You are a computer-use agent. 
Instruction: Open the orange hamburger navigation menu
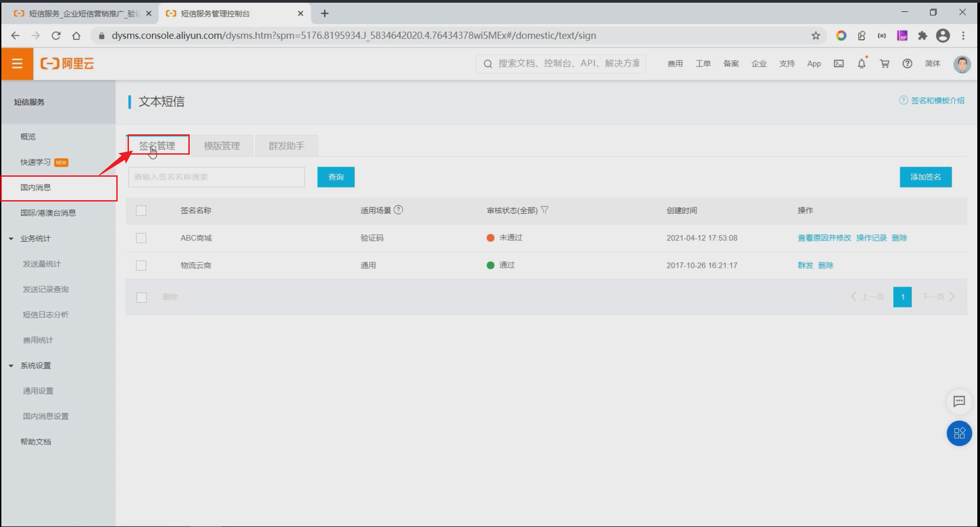coord(17,64)
